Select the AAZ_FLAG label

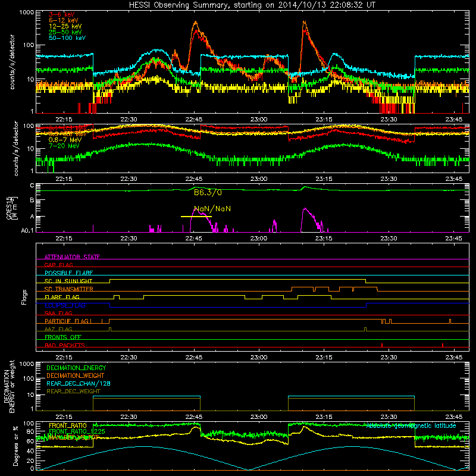[x=58, y=329]
